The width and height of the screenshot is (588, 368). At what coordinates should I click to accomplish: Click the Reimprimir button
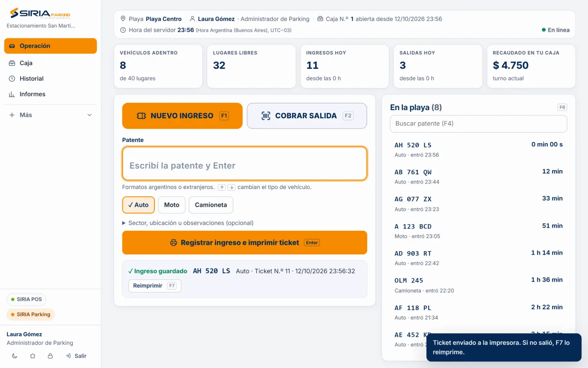click(154, 285)
